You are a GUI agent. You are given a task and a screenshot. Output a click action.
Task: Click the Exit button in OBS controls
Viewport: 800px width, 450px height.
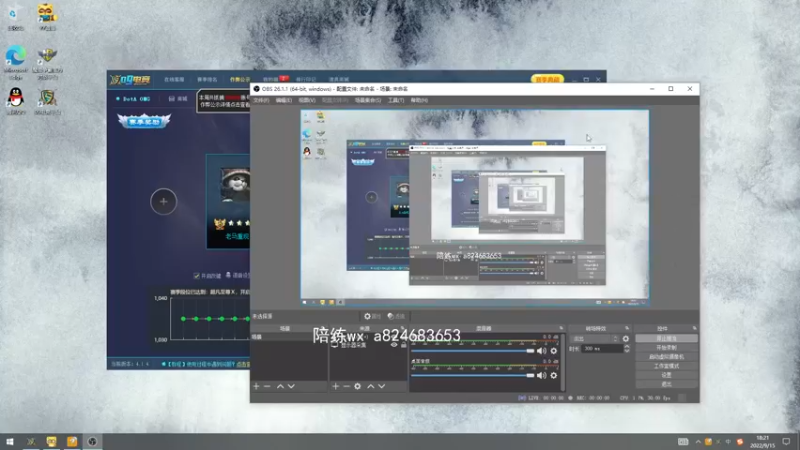tap(666, 384)
